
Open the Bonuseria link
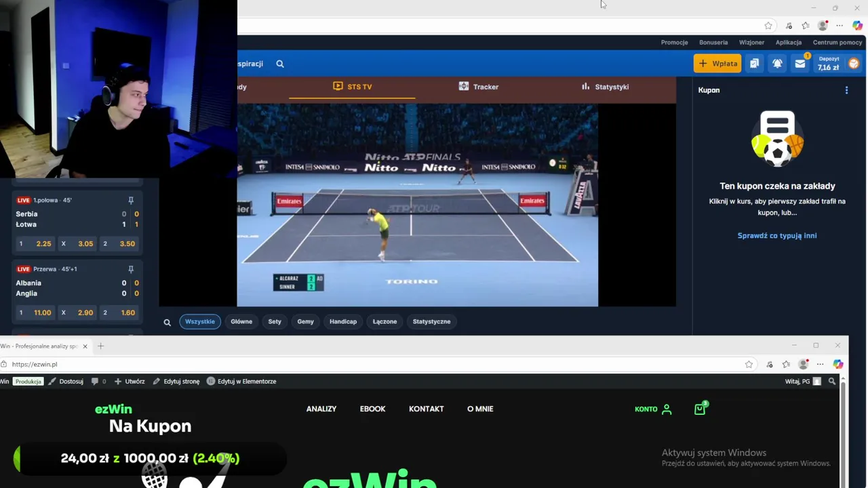click(713, 42)
